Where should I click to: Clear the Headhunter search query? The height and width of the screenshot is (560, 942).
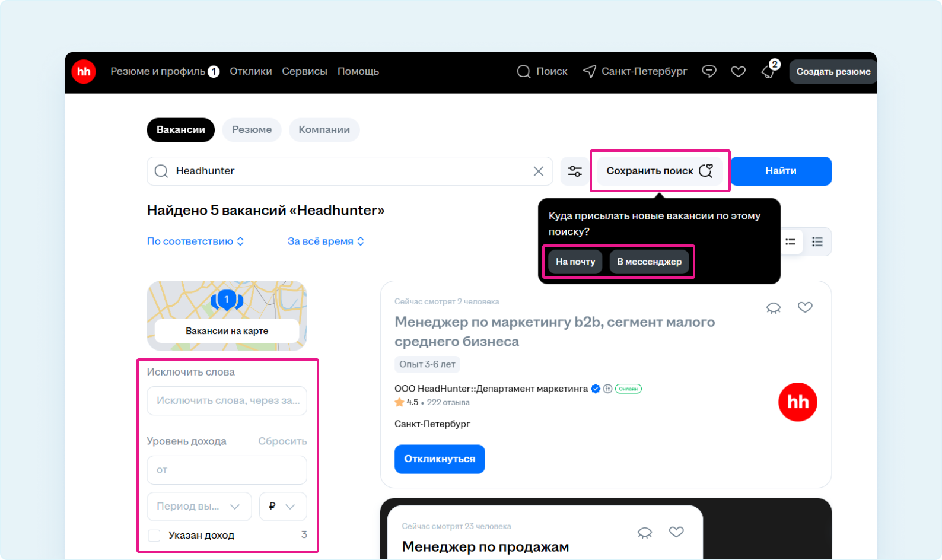[538, 171]
